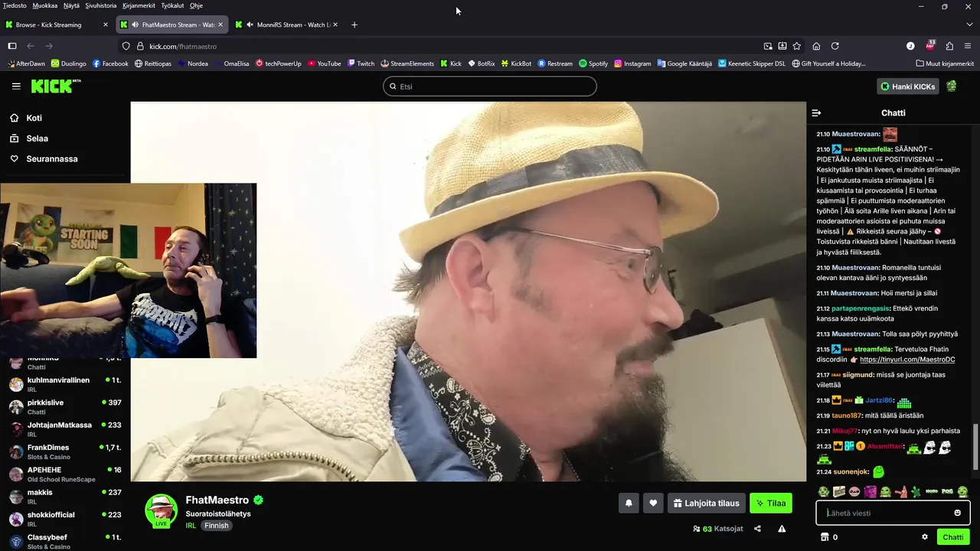This screenshot has width=980, height=551.
Task: Click the Google Kääntäjä bookmark
Action: pos(684,64)
